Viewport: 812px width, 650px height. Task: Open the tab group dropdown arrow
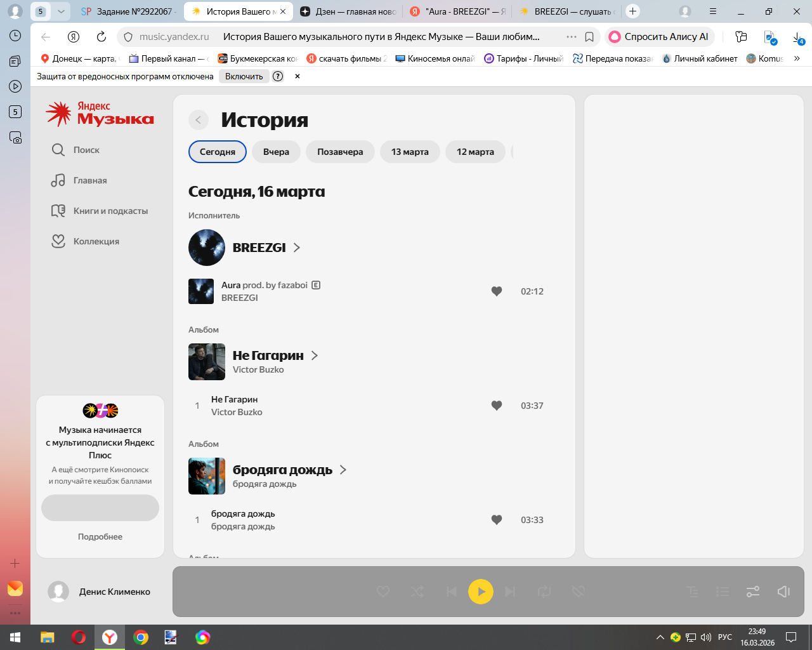click(x=61, y=11)
